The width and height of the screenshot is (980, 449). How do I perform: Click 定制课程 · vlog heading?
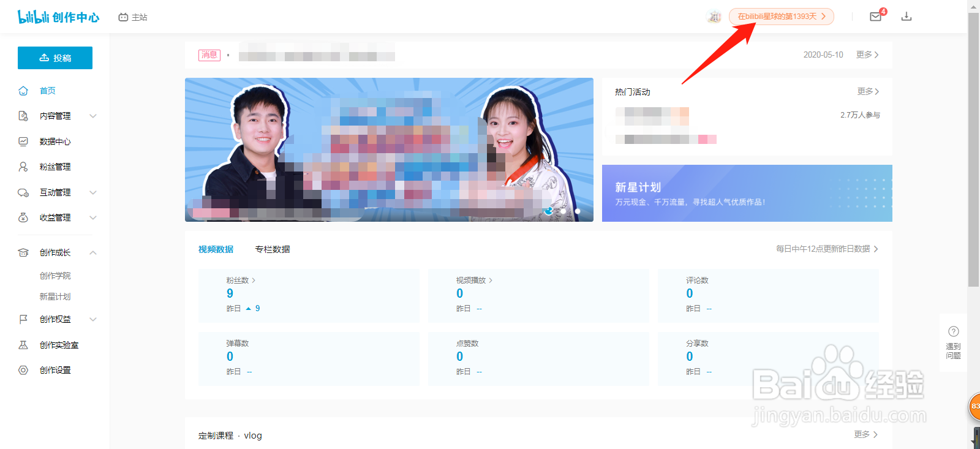pyautogui.click(x=230, y=436)
